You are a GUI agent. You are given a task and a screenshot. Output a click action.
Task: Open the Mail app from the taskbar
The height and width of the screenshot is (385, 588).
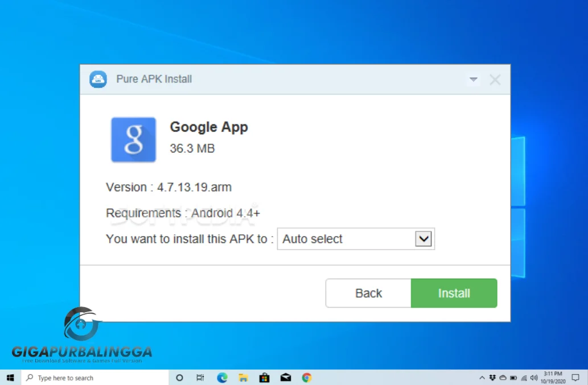[285, 377]
